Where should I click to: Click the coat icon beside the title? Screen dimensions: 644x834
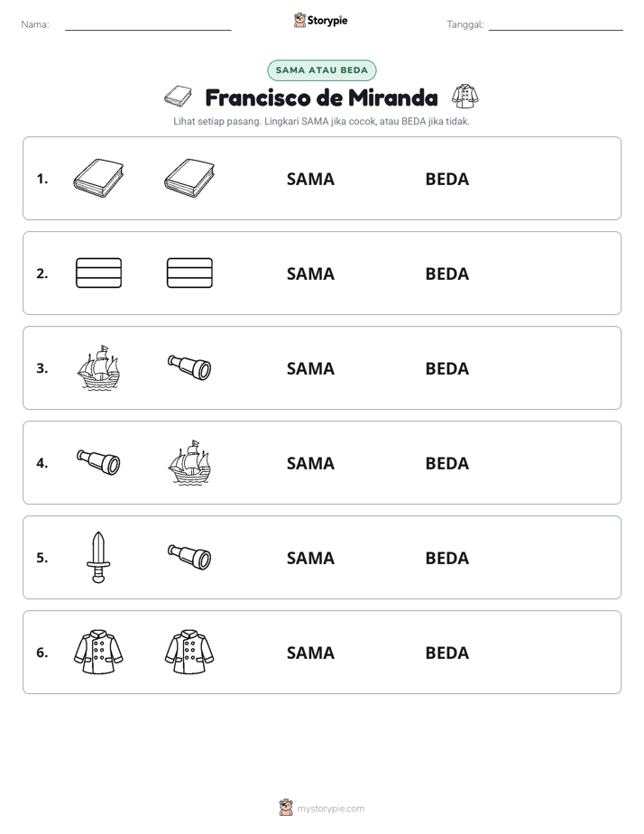coord(465,97)
